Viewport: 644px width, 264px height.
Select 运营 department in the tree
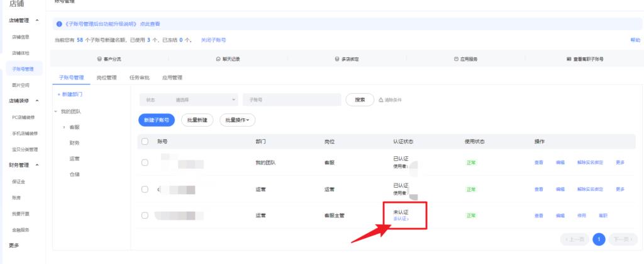(x=74, y=159)
